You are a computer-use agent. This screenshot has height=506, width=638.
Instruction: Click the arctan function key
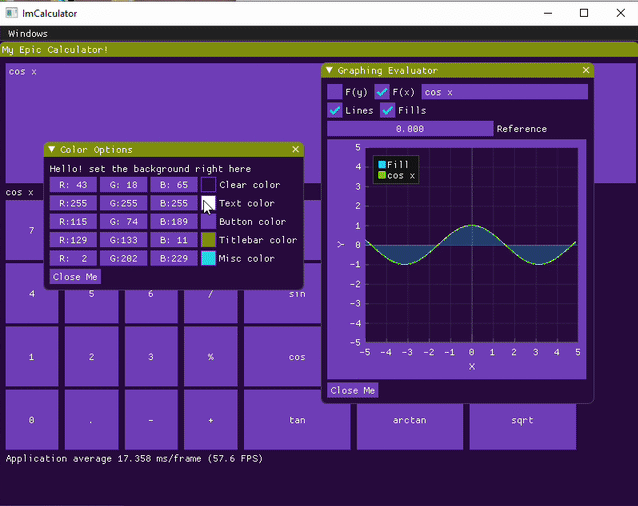click(x=410, y=426)
